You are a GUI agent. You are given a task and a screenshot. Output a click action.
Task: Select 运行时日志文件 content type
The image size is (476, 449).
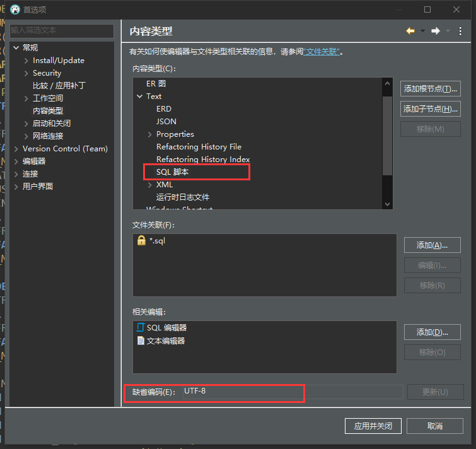pyautogui.click(x=183, y=197)
